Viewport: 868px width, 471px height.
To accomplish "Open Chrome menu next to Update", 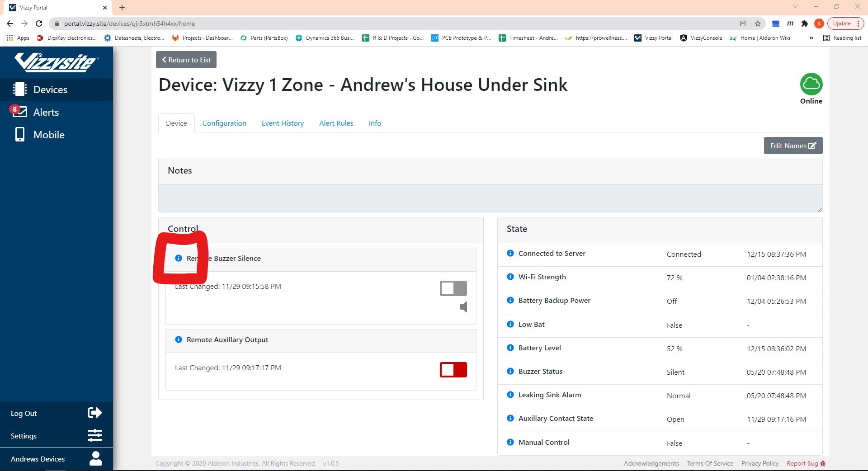I will pyautogui.click(x=858, y=24).
